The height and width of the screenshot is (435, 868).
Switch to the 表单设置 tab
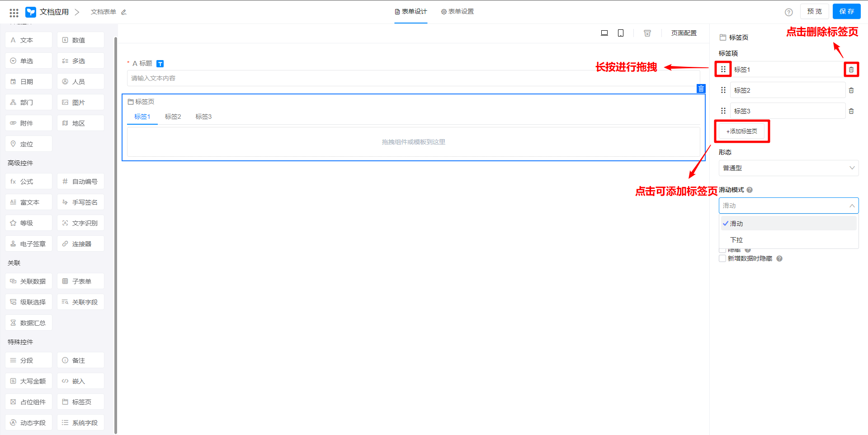458,12
